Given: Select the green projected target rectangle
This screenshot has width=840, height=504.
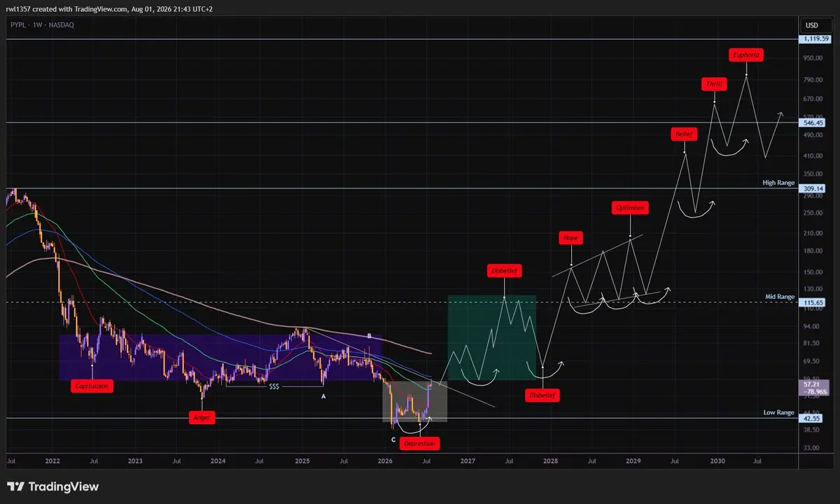Looking at the screenshot, I should pyautogui.click(x=491, y=337).
